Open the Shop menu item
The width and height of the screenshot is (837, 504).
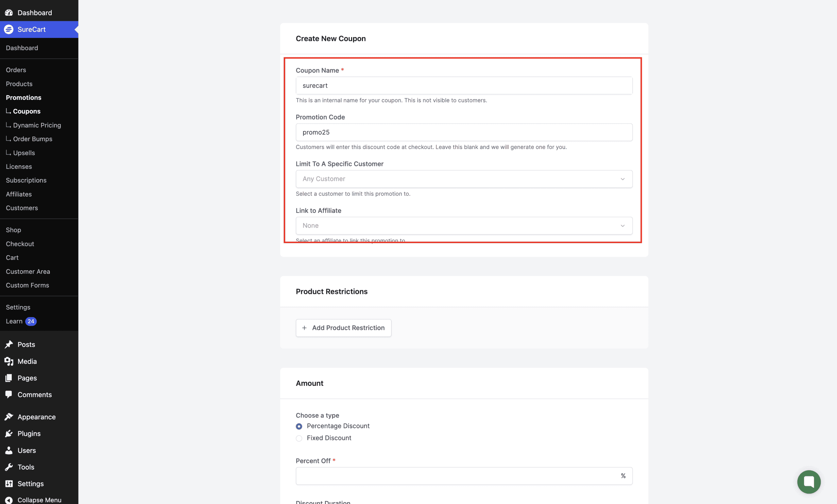pyautogui.click(x=13, y=230)
